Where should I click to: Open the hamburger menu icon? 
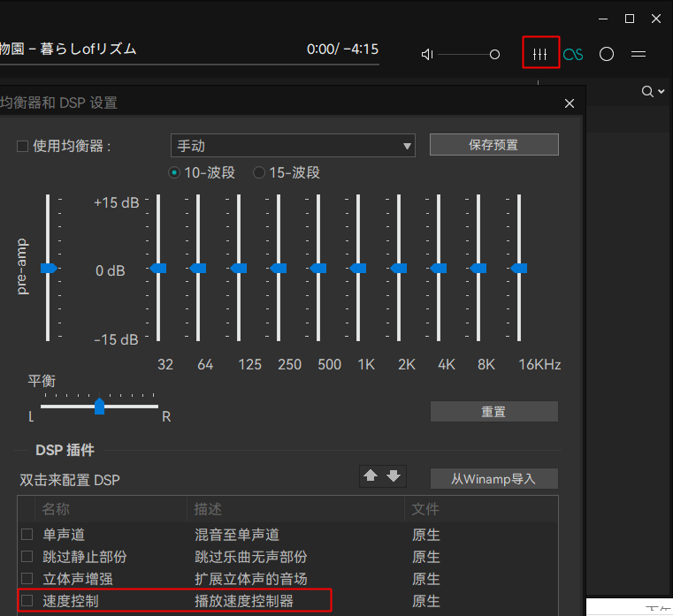639,55
